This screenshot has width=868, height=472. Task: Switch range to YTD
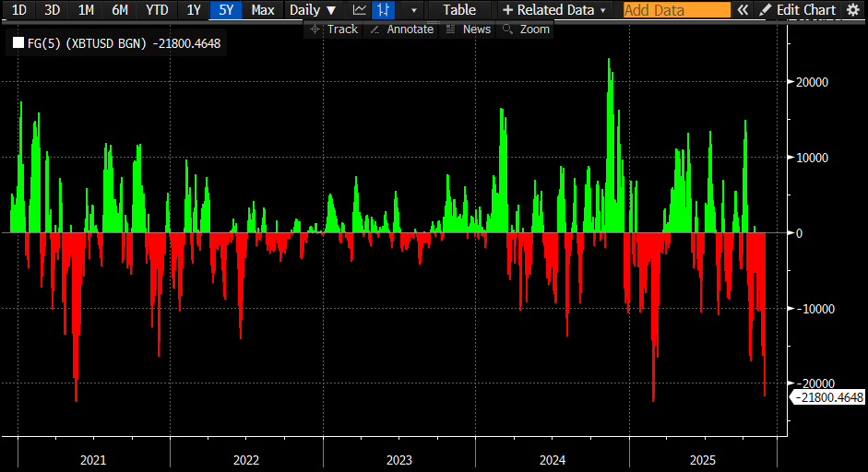[x=157, y=10]
